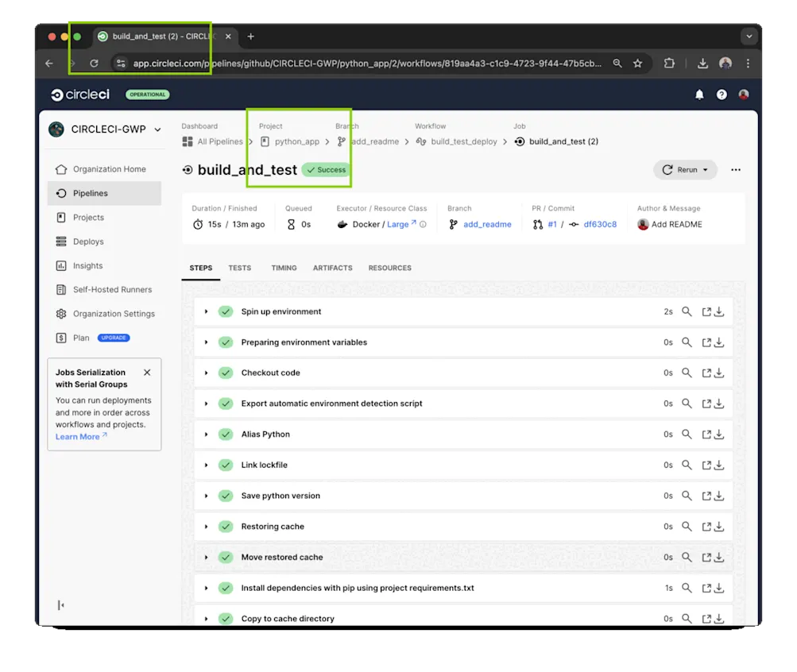Open Self-Hosted Runners in sidebar
The image size is (797, 672).
pyautogui.click(x=104, y=289)
